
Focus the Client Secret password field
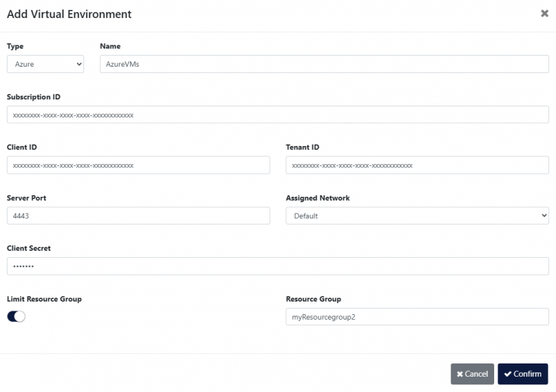click(x=278, y=266)
